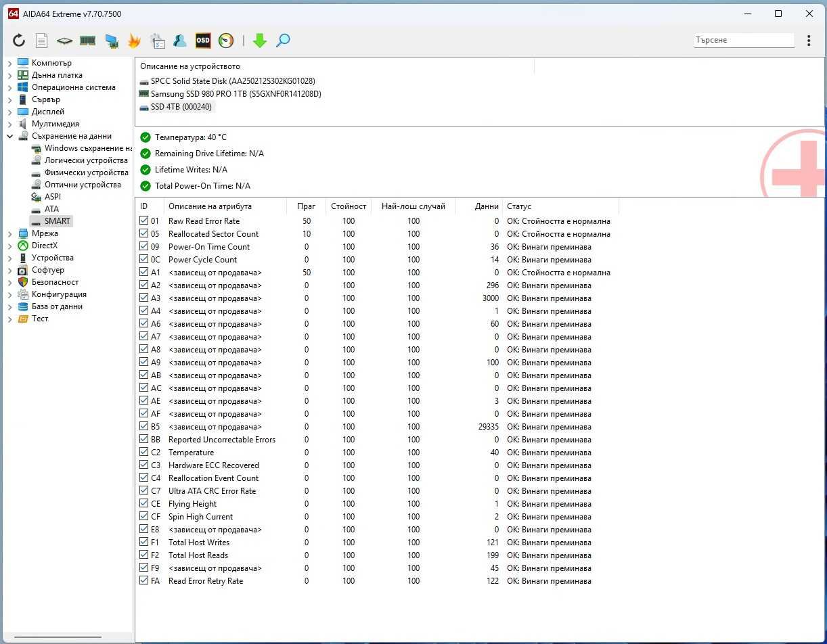Screen dimensions: 827x644
Task: Click the green download arrow icon
Action: (260, 41)
